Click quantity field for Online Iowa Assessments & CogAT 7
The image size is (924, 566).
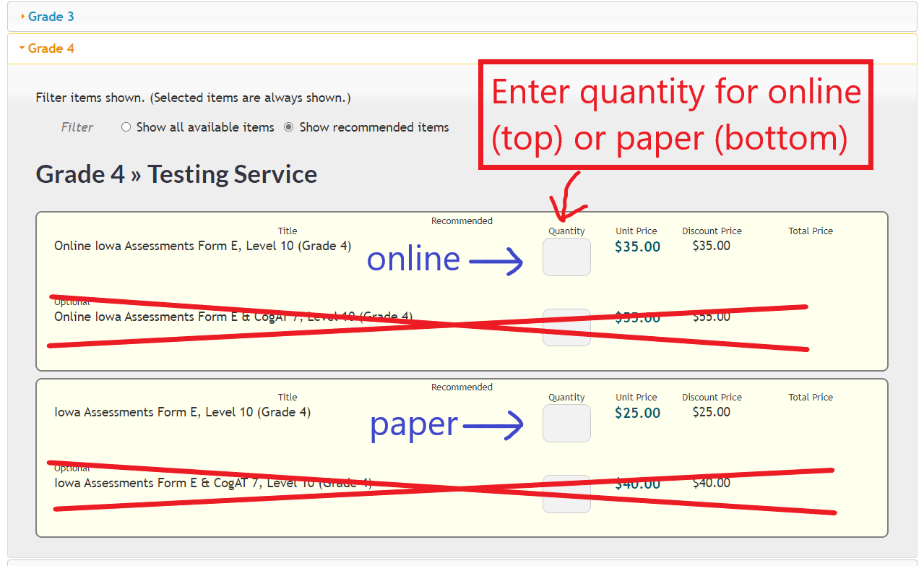[x=566, y=327]
